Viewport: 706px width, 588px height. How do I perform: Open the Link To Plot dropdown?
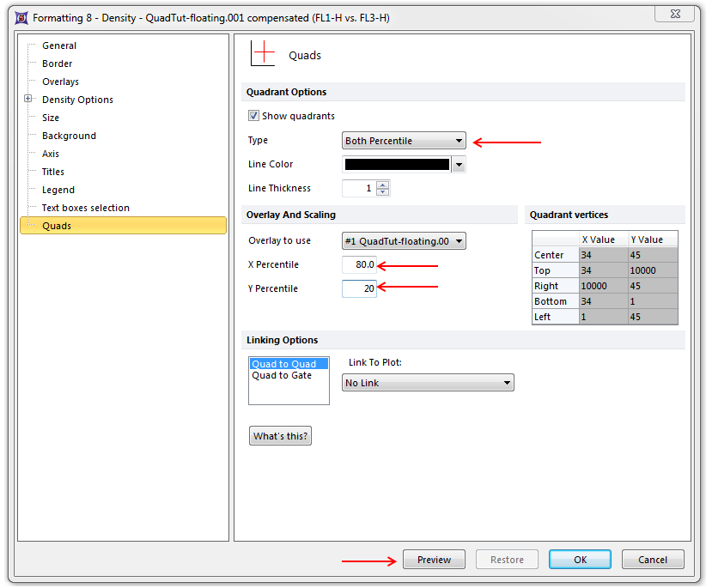428,383
